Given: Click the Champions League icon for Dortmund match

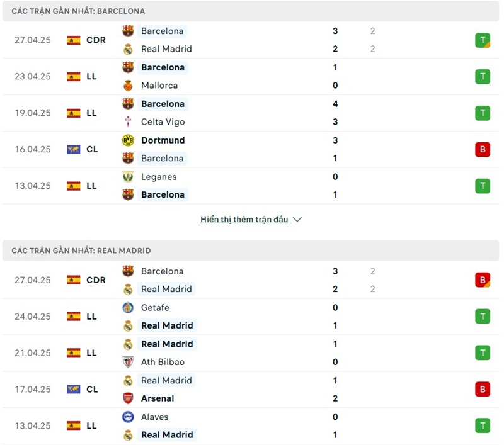Looking at the screenshot, I should pos(74,150).
